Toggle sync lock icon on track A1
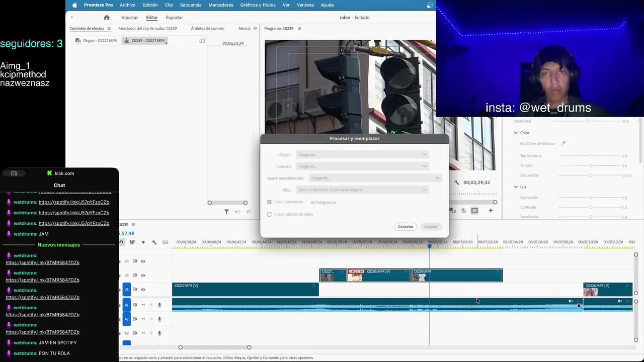This screenshot has width=644, height=362. tap(135, 305)
